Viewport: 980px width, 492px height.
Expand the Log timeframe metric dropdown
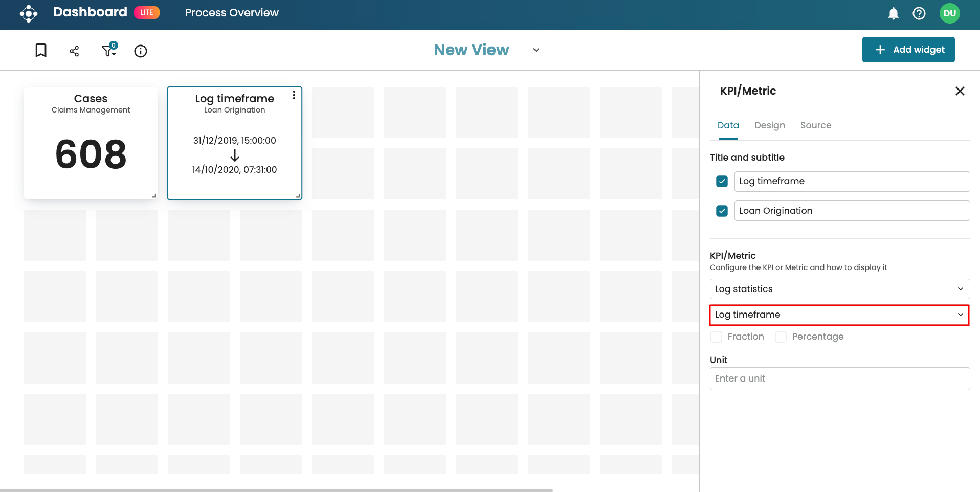pos(839,315)
